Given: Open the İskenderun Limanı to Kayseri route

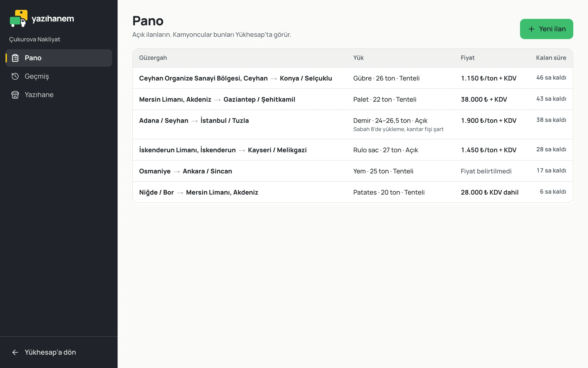Looking at the screenshot, I should [x=353, y=150].
